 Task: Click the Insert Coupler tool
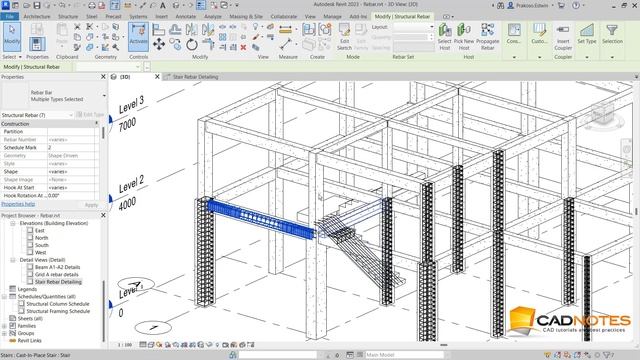pyautogui.click(x=563, y=37)
